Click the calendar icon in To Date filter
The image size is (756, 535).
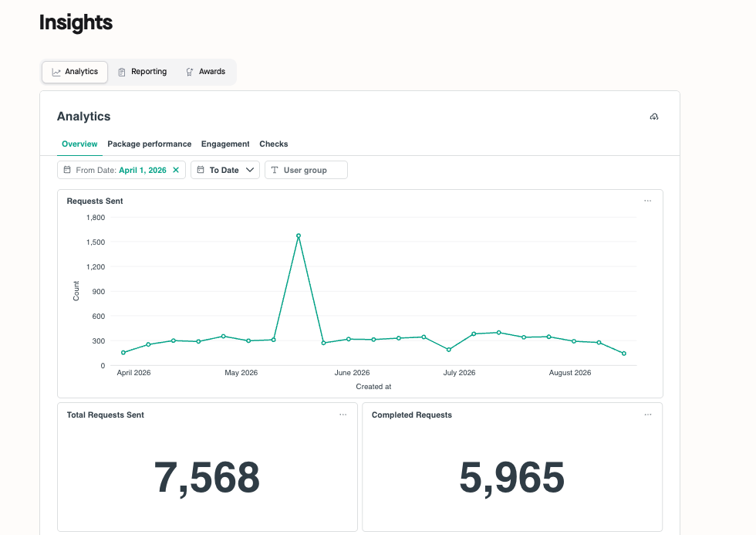tap(201, 170)
